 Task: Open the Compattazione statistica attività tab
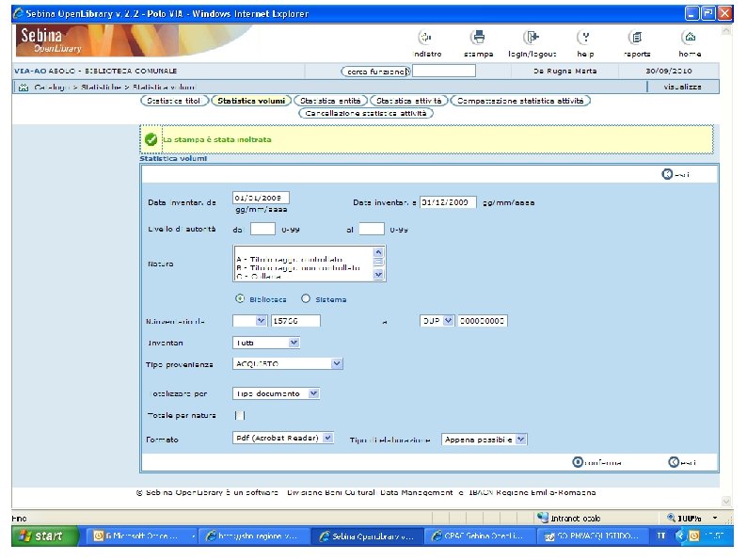(520, 101)
